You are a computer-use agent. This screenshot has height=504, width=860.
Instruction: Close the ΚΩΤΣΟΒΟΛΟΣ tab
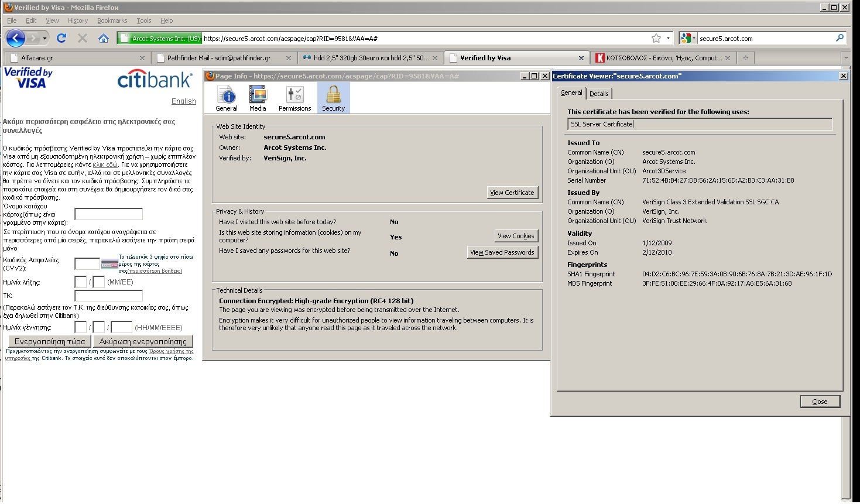pos(728,58)
